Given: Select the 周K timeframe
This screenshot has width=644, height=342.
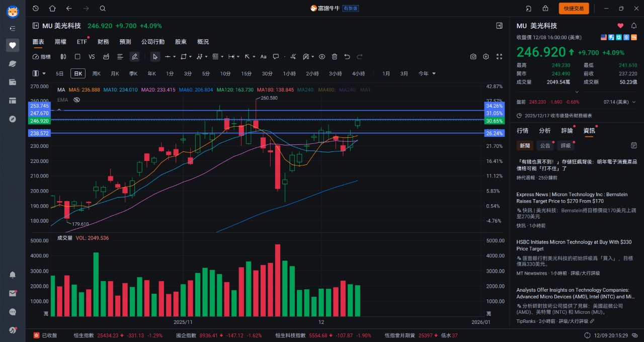Looking at the screenshot, I should click(x=96, y=73).
